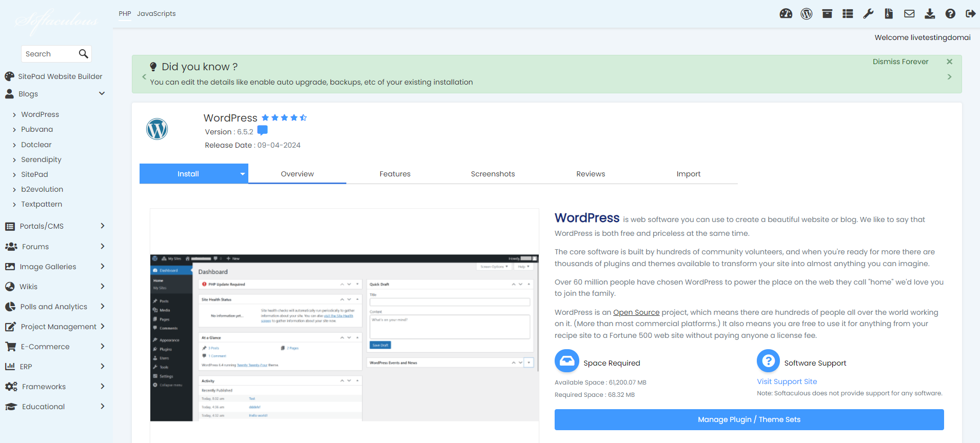The image size is (980, 443).
Task: Click the Forums people icon
Action: (x=11, y=247)
